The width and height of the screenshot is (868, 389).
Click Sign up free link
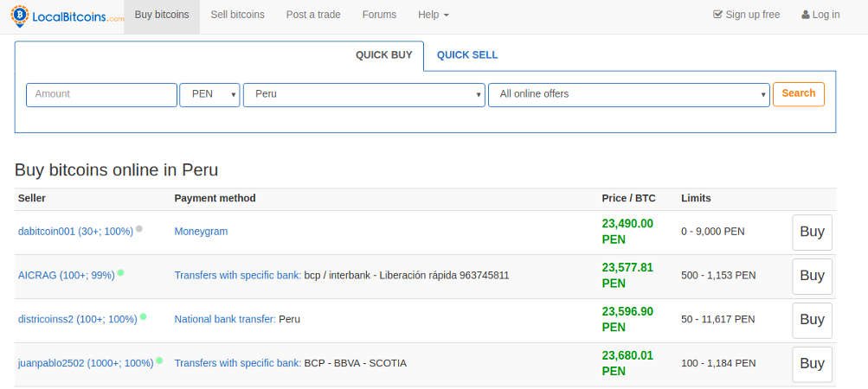click(747, 15)
